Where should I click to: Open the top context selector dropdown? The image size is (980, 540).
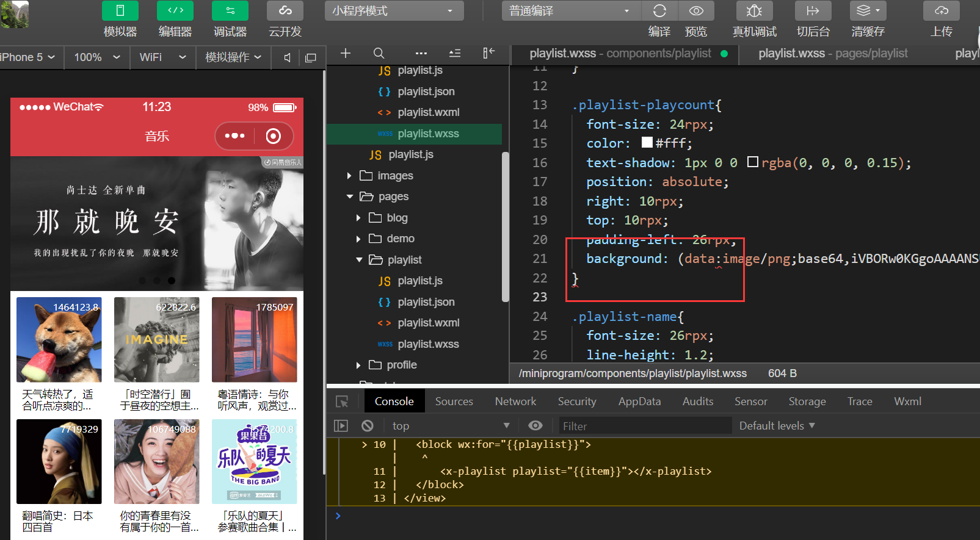[x=451, y=426]
